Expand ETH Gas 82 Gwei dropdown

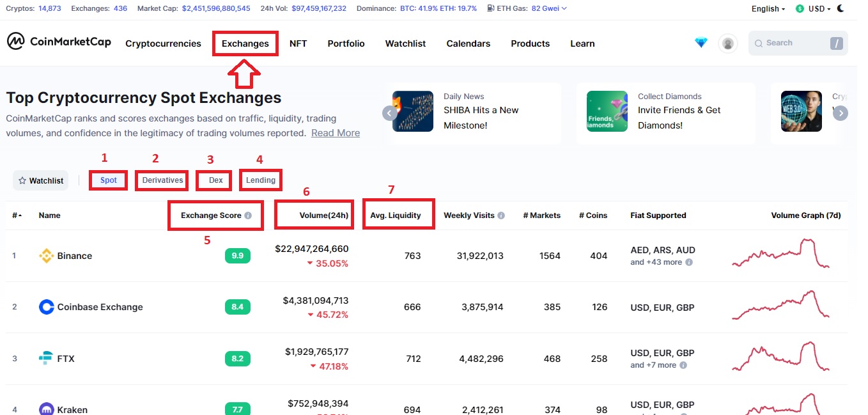549,8
